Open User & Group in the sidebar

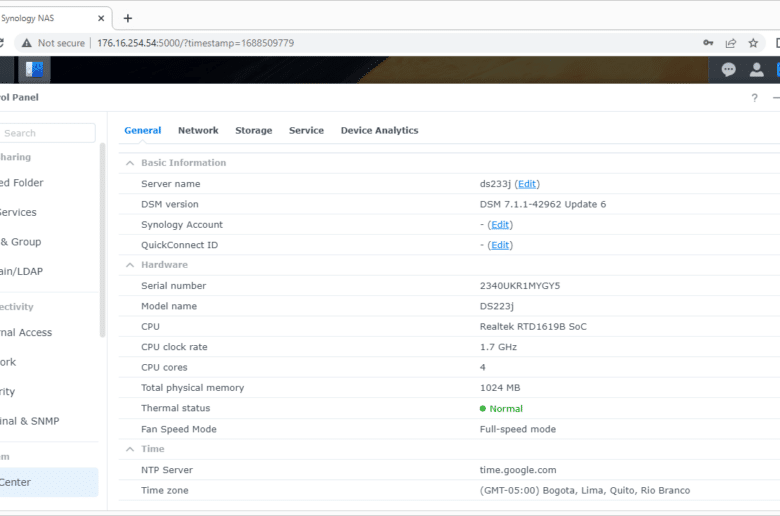click(x=20, y=242)
